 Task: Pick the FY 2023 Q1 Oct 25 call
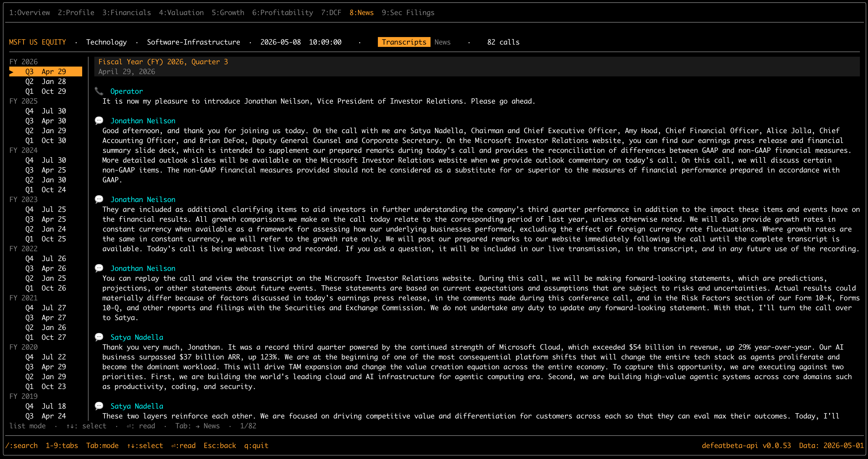click(x=45, y=238)
